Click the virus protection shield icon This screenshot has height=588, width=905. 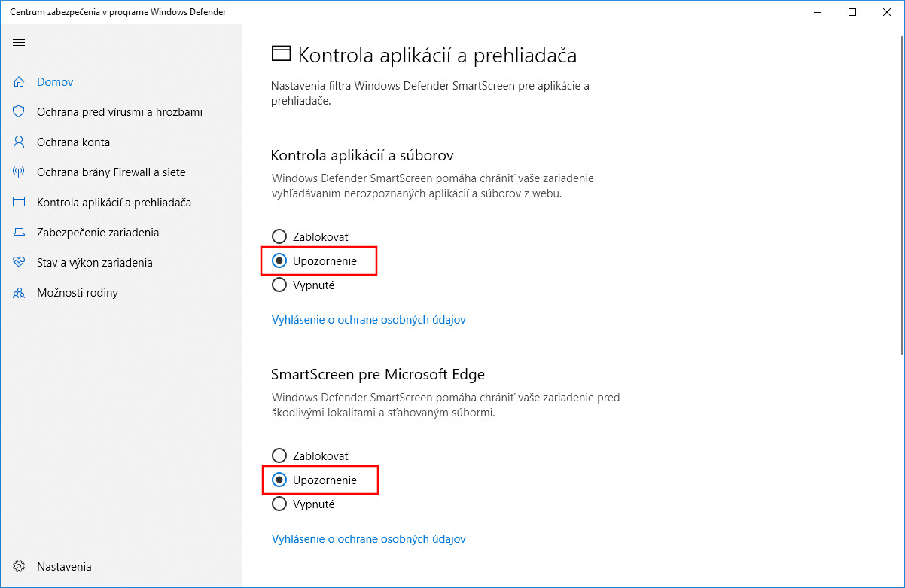[x=20, y=112]
